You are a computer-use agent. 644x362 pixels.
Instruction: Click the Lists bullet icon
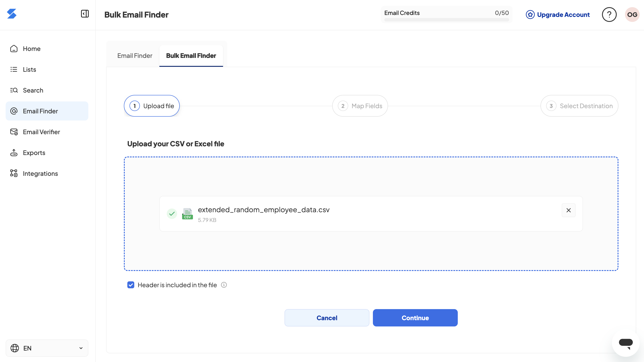14,69
